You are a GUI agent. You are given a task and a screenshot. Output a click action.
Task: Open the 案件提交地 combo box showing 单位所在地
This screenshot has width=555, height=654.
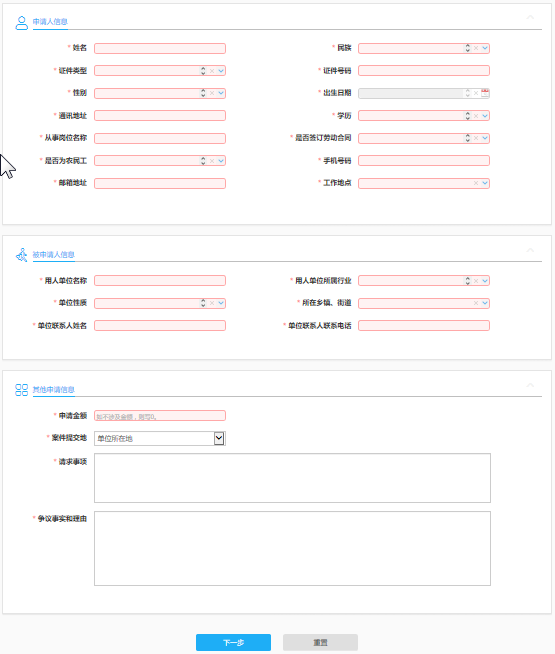tap(160, 438)
